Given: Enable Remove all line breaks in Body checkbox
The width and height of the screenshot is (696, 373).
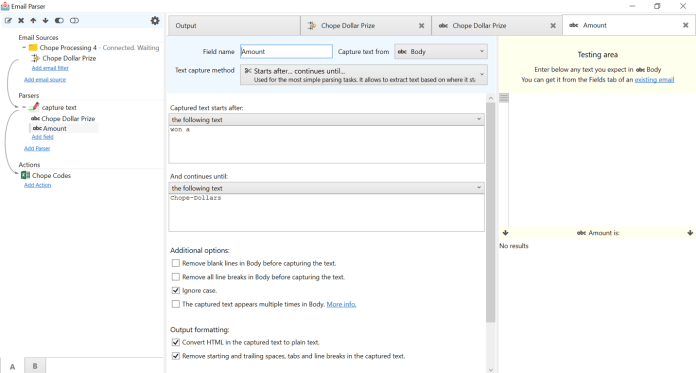Looking at the screenshot, I should coord(176,277).
